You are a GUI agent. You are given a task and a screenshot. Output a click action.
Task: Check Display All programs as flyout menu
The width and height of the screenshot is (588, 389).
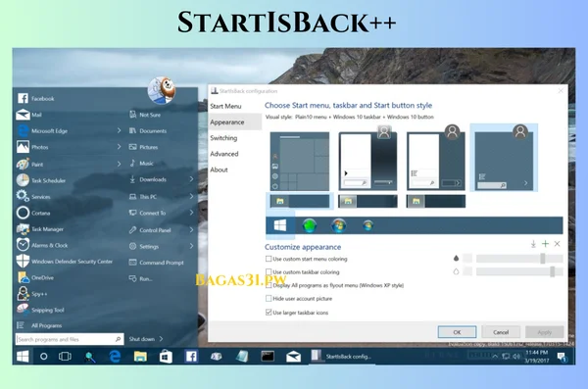coord(269,285)
